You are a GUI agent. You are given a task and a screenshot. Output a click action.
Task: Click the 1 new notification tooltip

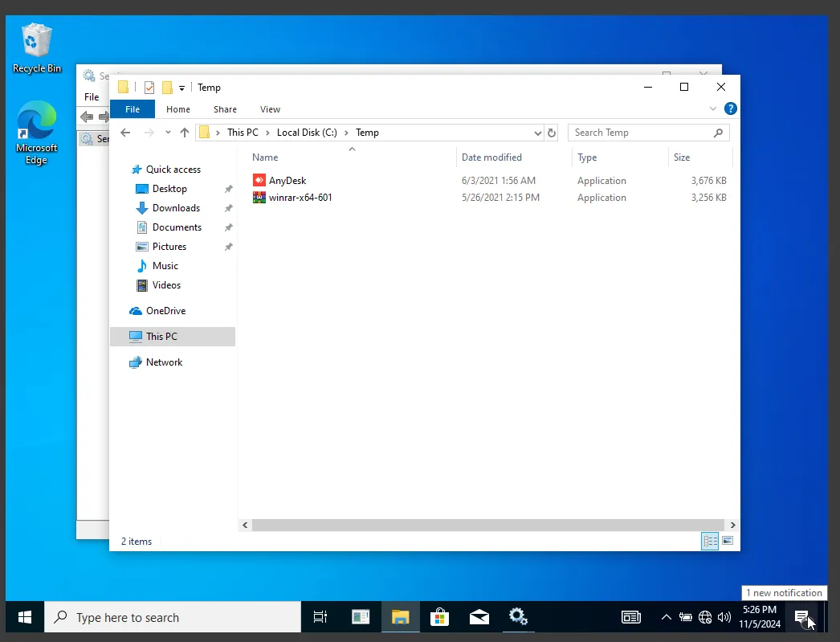pos(784,593)
